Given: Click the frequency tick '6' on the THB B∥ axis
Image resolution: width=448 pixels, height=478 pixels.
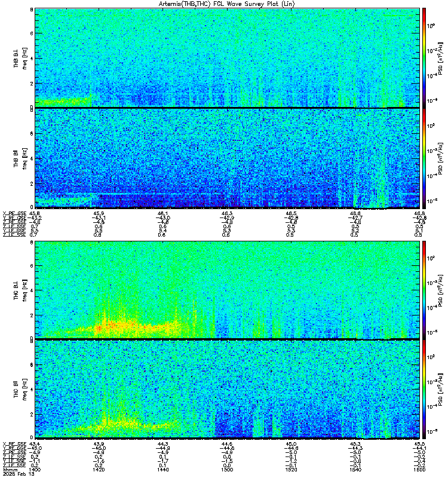Looking at the screenshot, I should click(32, 133).
